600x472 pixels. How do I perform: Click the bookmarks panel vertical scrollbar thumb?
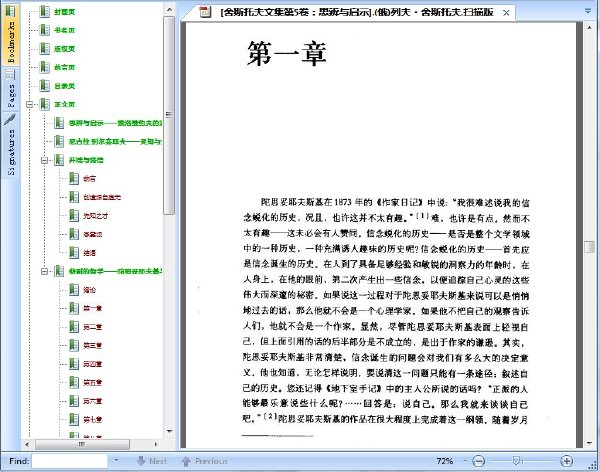pos(169,115)
